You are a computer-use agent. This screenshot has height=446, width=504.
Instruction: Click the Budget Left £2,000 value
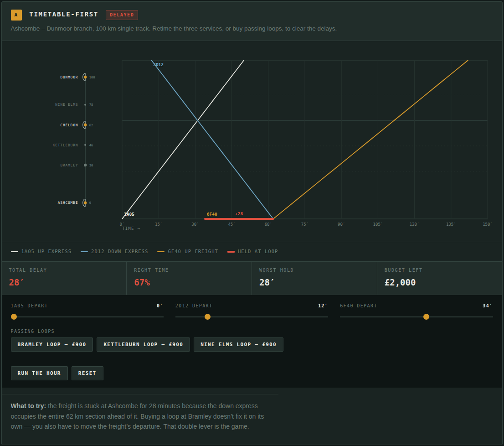400,282
